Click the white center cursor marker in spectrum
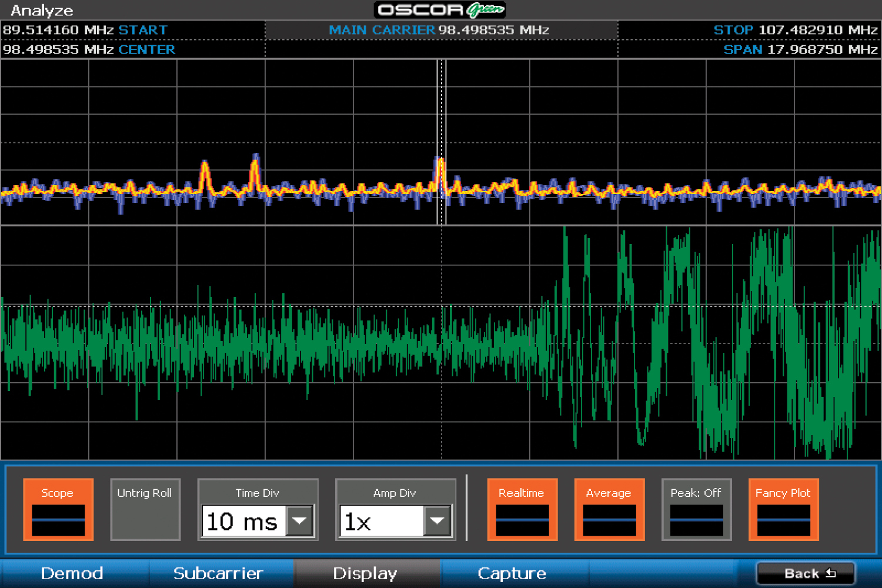 pos(442,141)
